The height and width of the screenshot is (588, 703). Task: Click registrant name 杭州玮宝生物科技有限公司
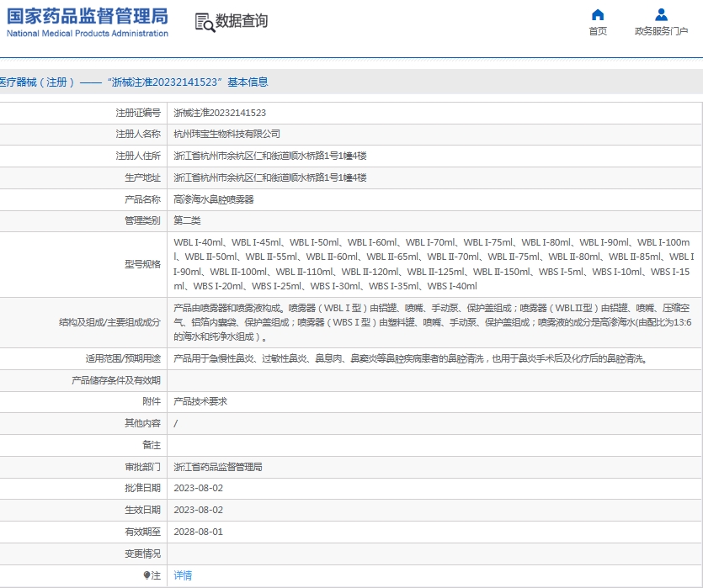pos(226,134)
